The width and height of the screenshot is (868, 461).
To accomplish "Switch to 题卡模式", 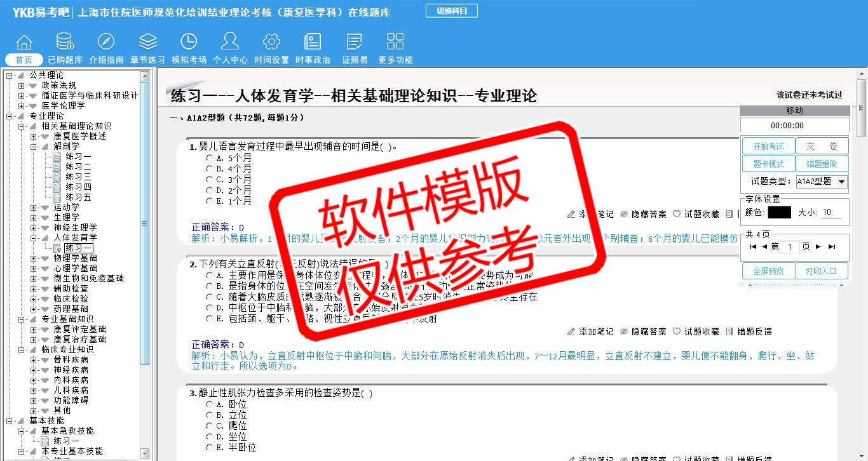I will (769, 164).
